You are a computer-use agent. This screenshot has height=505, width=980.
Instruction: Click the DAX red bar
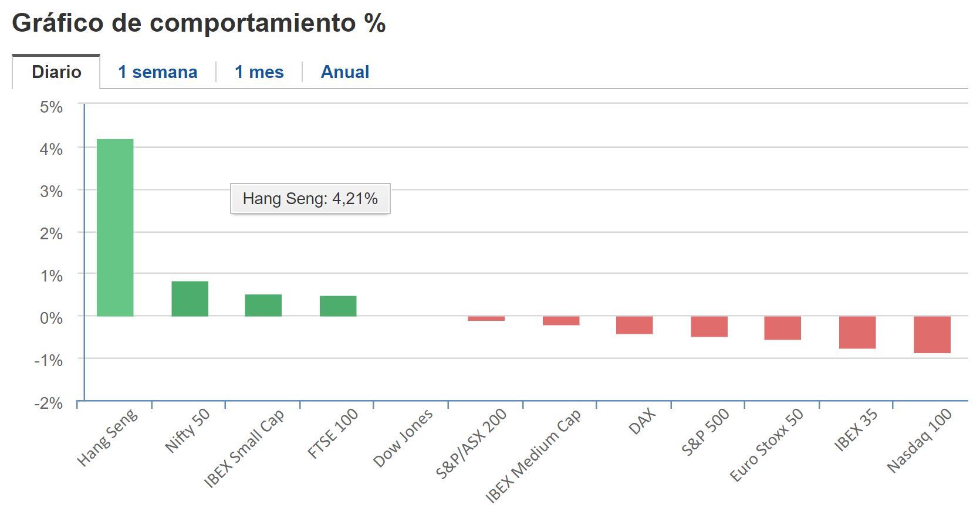coord(634,325)
